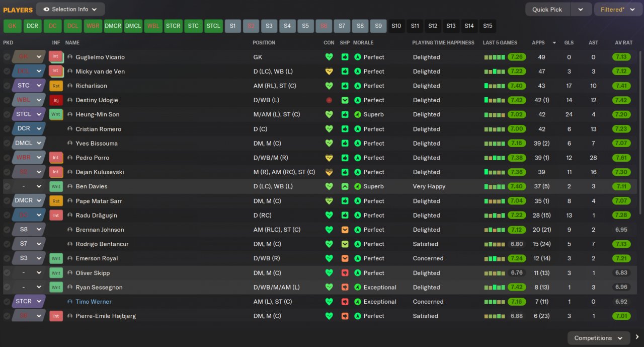Click the sharpness icon for Rodrigo Bentancur
This screenshot has height=347, width=644.
click(x=345, y=244)
